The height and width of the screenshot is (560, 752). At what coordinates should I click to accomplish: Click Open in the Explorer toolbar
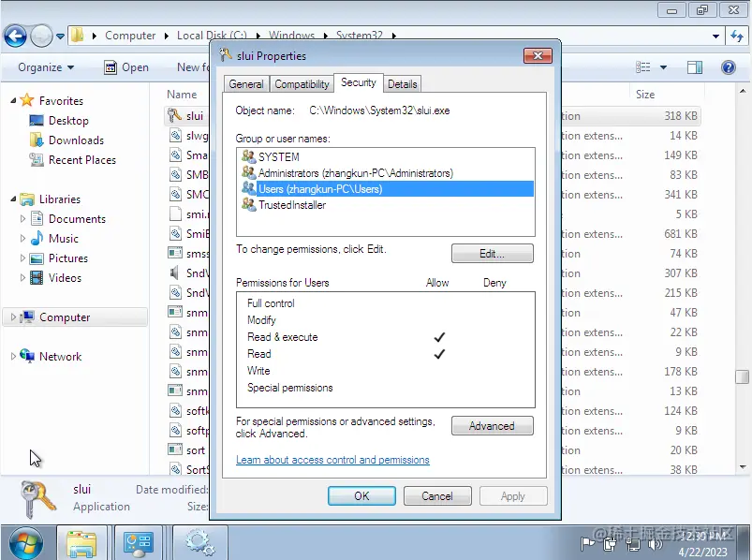(x=126, y=67)
